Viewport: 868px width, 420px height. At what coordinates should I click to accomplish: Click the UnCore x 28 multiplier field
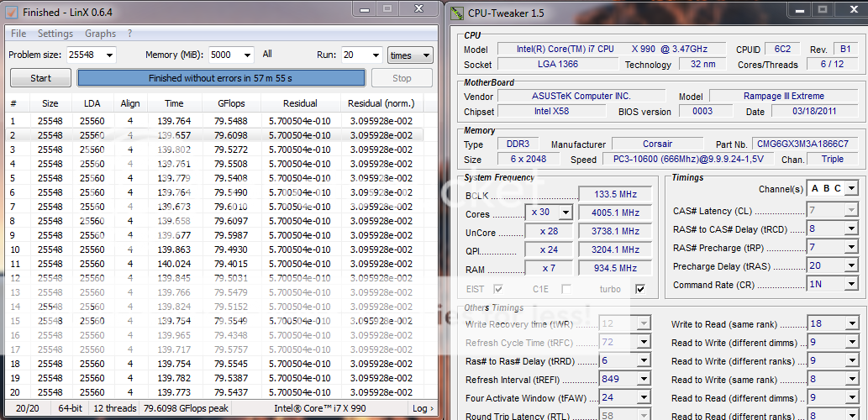tap(549, 231)
